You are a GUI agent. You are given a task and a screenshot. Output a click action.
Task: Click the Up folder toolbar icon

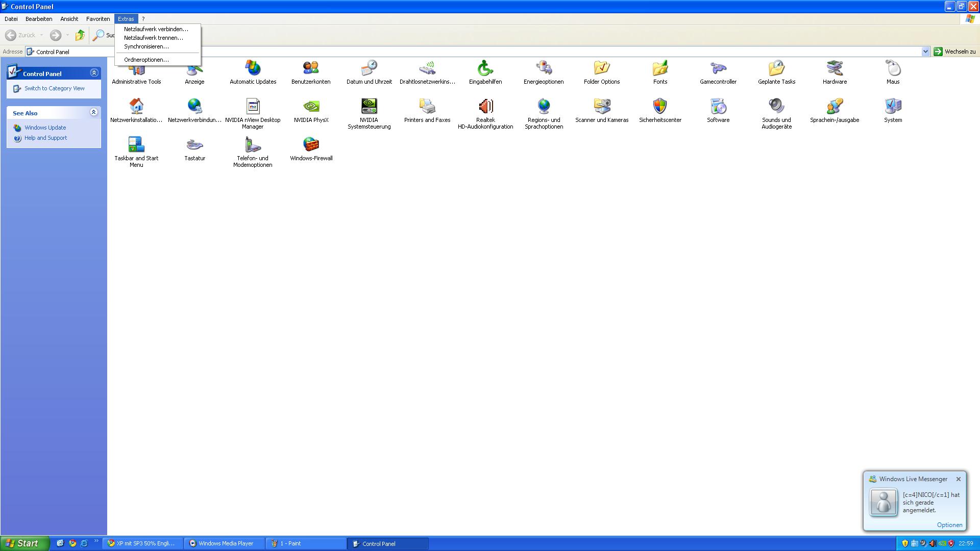click(80, 35)
